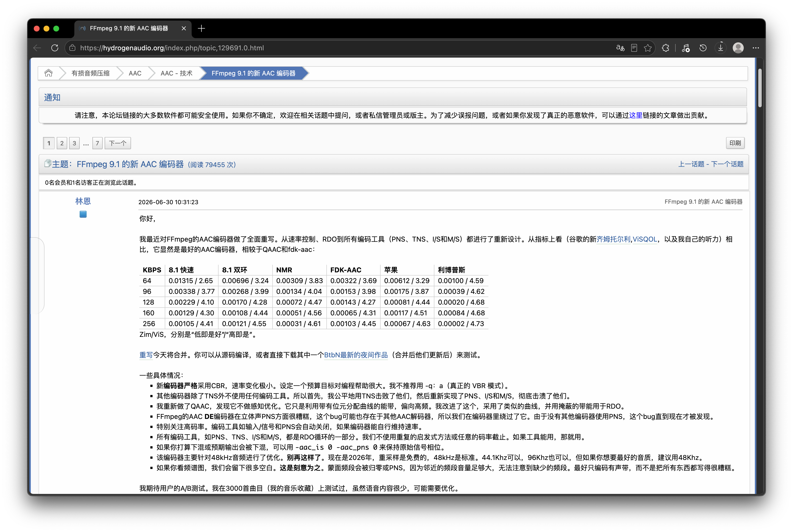Image resolution: width=793 pixels, height=532 pixels.
Task: Open the BtbN最新的夜间作品 link
Action: coord(356,355)
